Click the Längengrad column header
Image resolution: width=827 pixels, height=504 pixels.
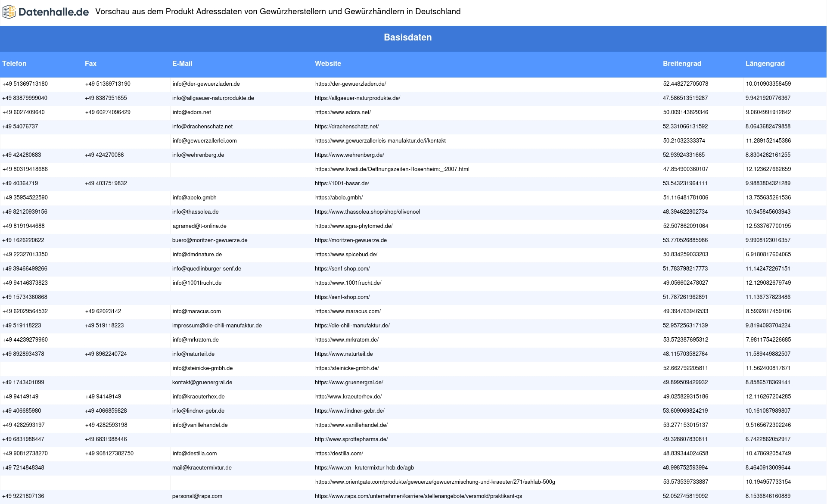pyautogui.click(x=765, y=64)
